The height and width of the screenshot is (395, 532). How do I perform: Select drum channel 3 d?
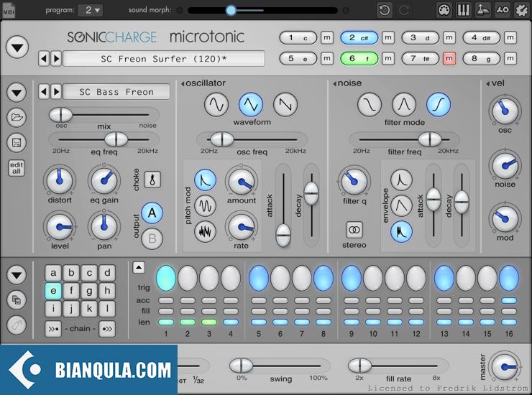[420, 37]
